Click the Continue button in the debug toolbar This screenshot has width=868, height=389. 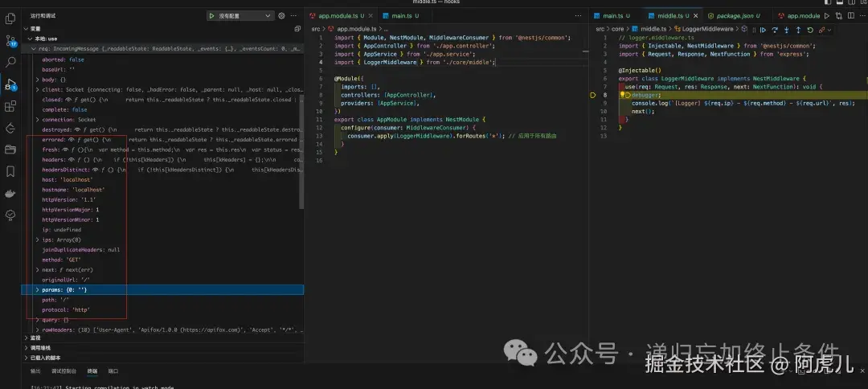tap(763, 30)
